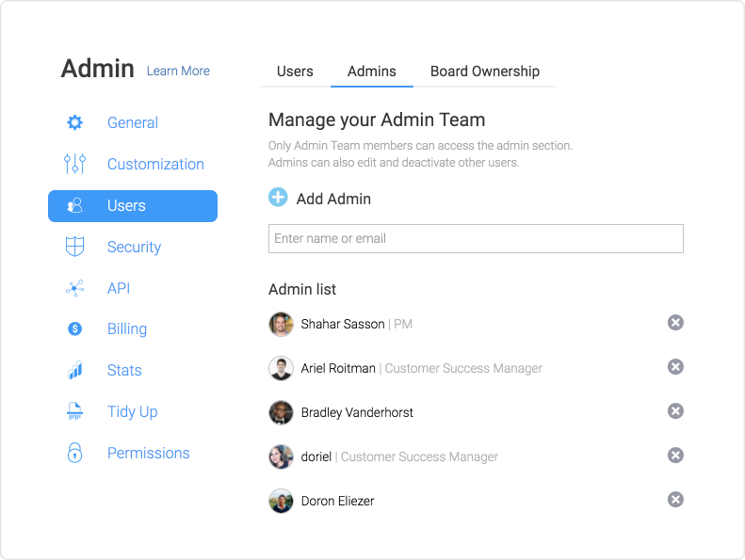Click the name Ariel Roitman
The width and height of the screenshot is (745, 560).
[338, 368]
